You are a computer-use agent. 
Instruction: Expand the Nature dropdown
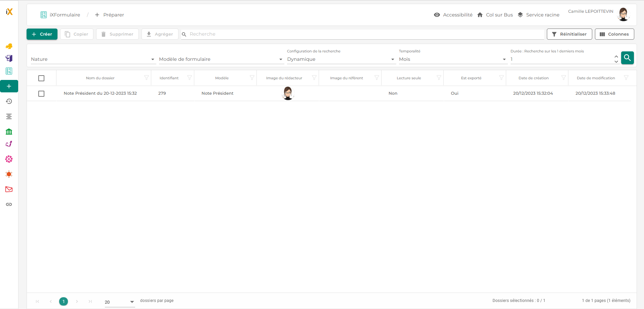coord(93,59)
